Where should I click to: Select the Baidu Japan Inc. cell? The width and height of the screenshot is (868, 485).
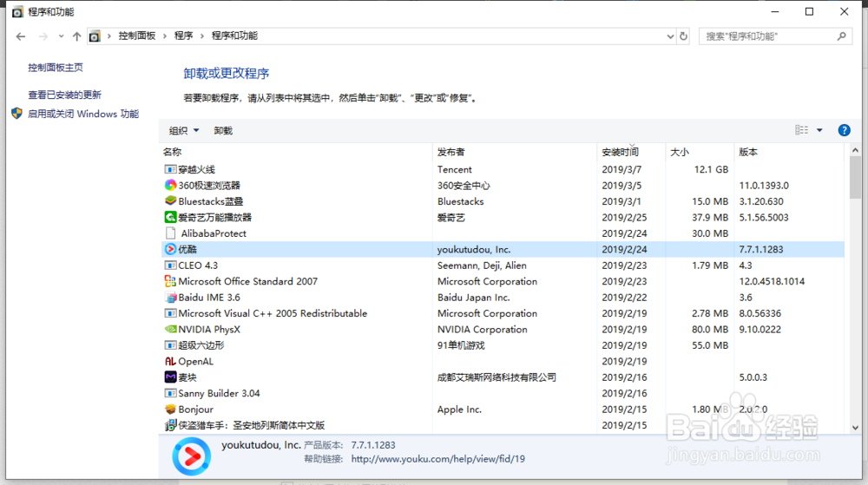[473, 298]
